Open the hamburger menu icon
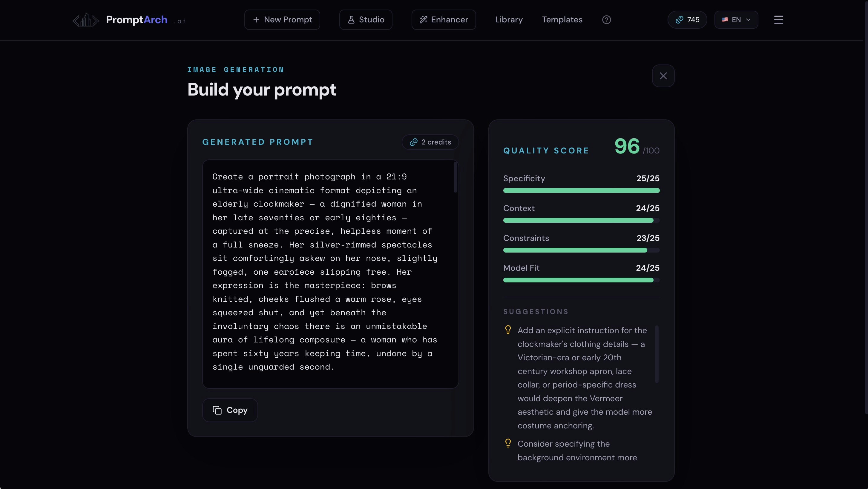Screen dimensions: 868x489 point(778,19)
